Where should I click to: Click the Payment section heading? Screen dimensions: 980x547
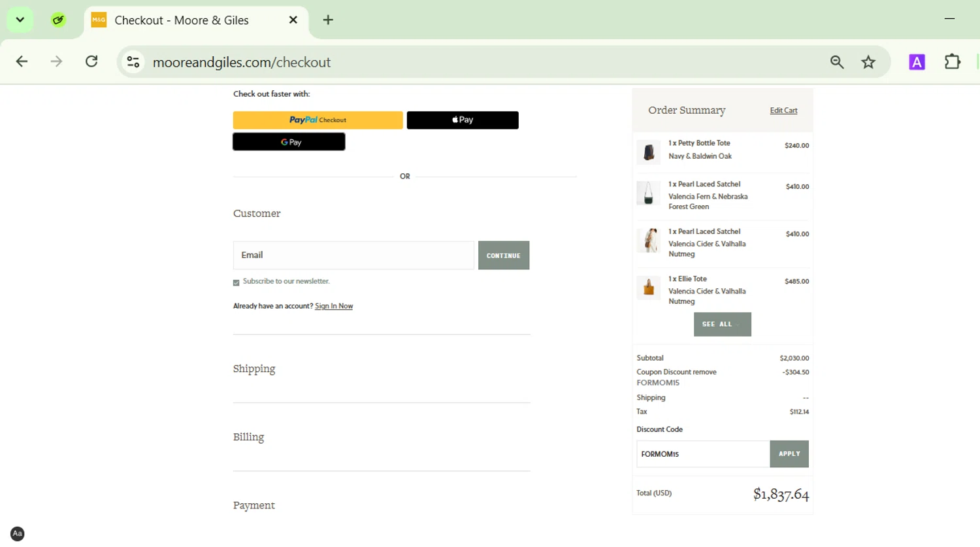pyautogui.click(x=254, y=506)
